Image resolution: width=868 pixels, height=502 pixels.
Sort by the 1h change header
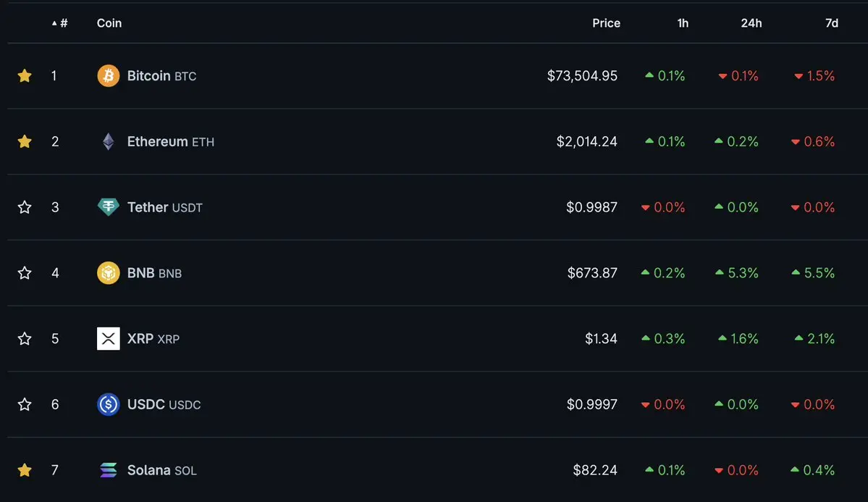tap(683, 22)
